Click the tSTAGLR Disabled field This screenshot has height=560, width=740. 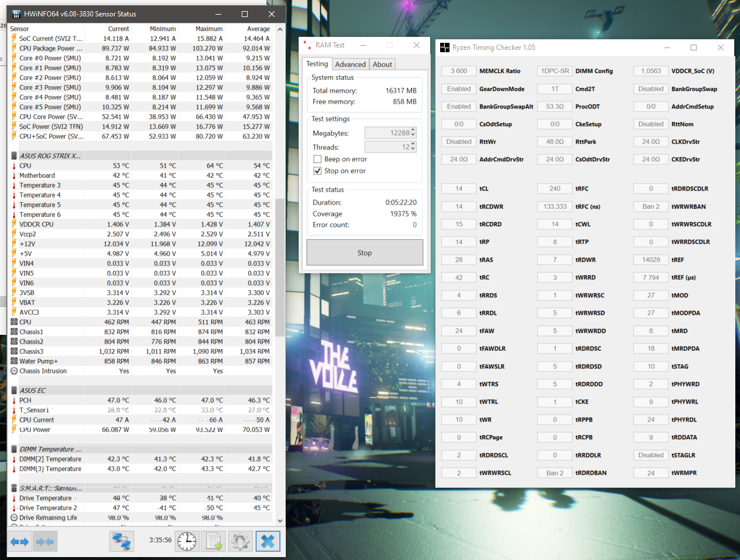click(651, 455)
